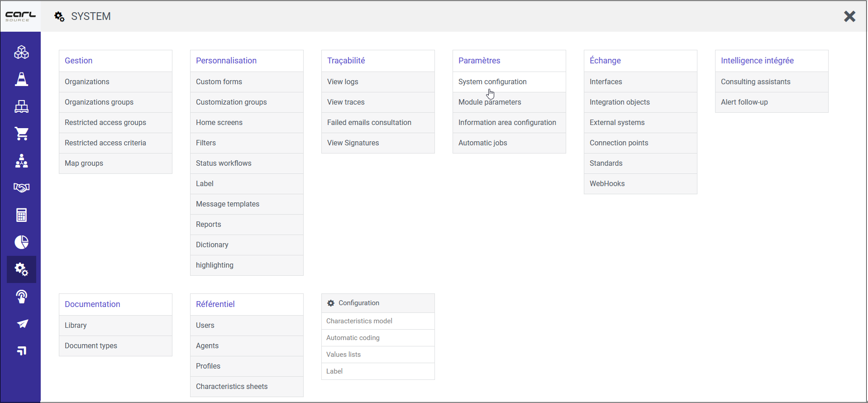Click the traffic cone sidebar icon

pos(21,79)
